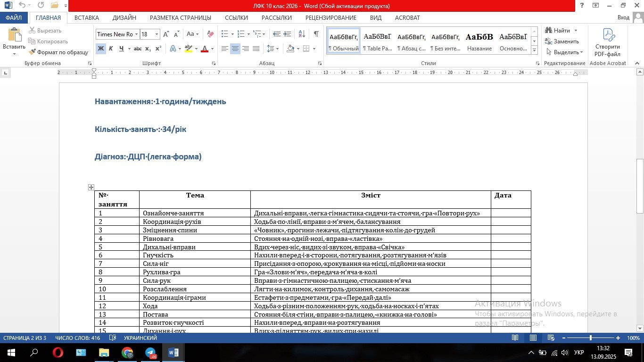Switch to the РЕЦЕНЗИРОВАНИЕ tab
The height and width of the screenshot is (362, 644).
(x=330, y=18)
